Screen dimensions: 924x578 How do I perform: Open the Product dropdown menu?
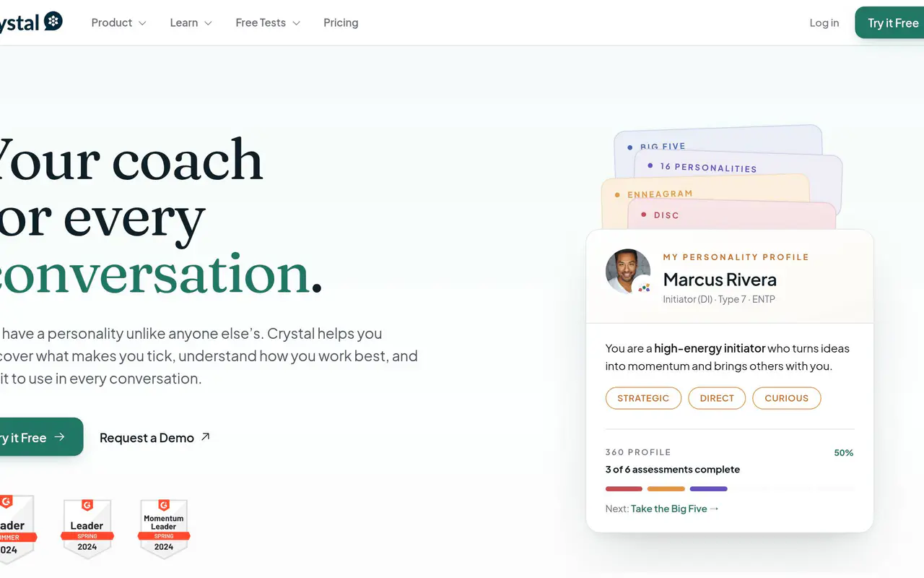(118, 23)
